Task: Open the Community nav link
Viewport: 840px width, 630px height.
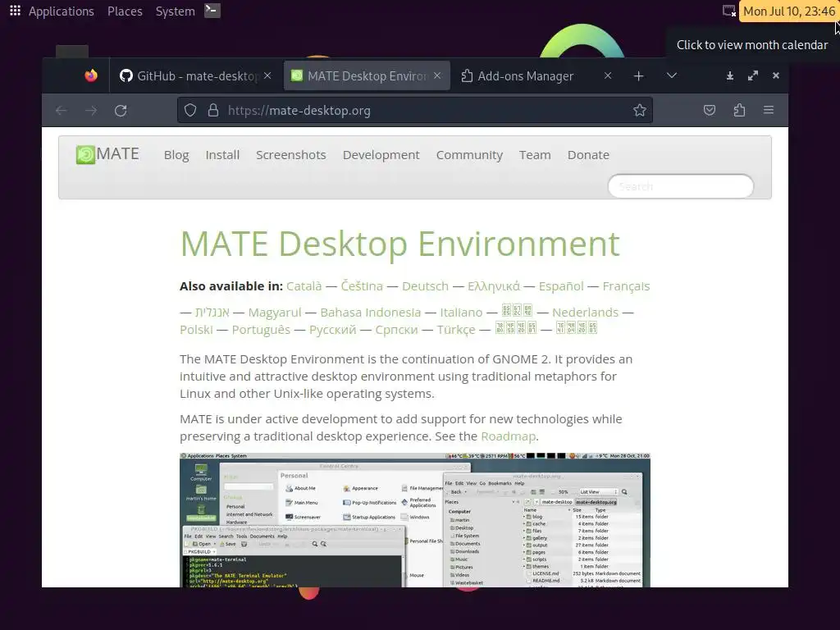Action: tap(469, 155)
